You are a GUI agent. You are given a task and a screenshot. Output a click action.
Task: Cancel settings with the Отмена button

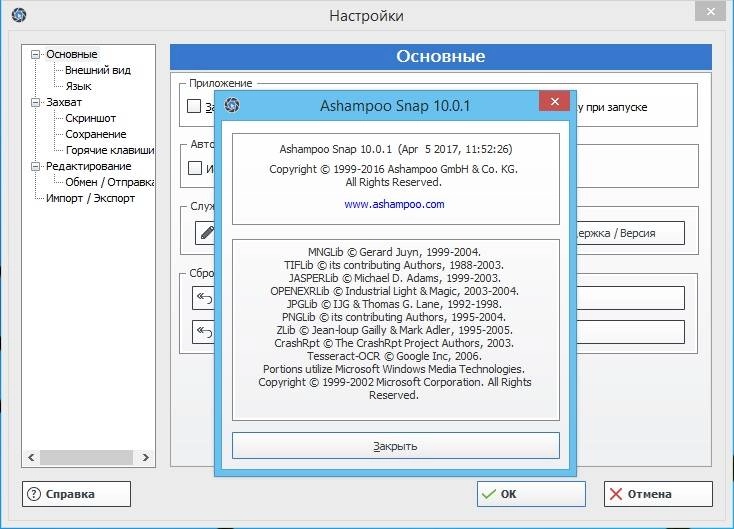[x=658, y=494]
